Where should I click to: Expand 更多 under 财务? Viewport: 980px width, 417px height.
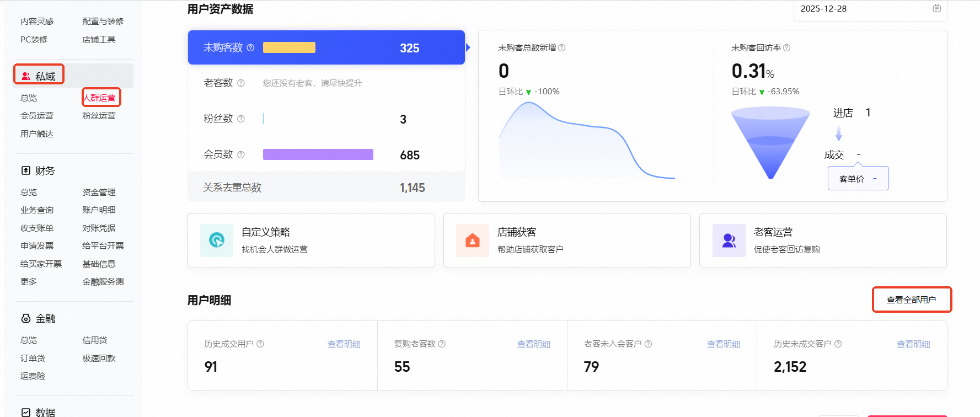[29, 282]
